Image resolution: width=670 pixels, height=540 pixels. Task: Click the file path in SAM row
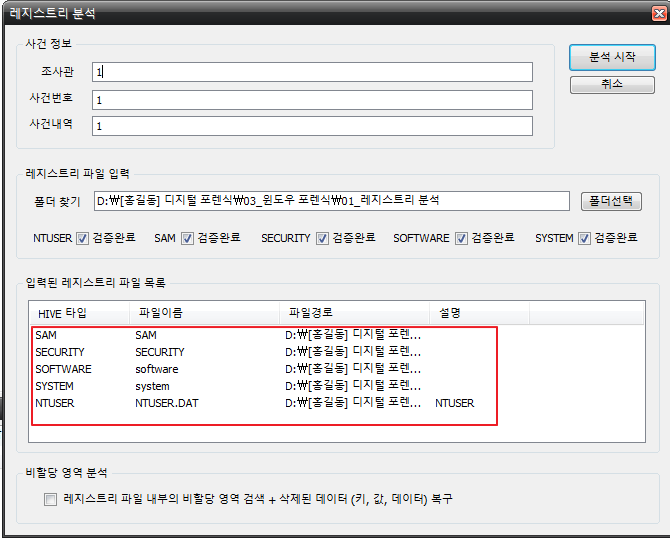tap(353, 335)
